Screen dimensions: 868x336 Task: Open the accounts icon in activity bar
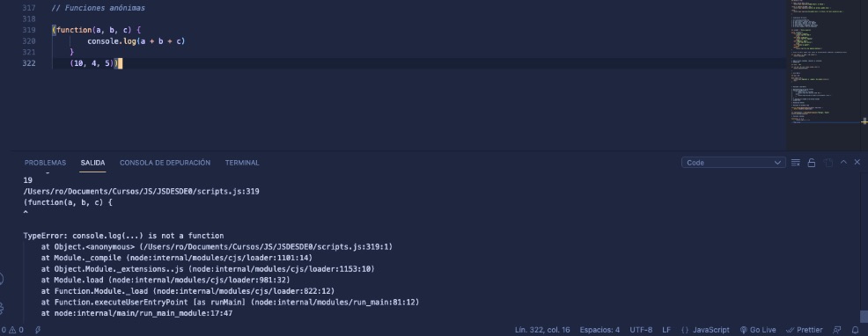pyautogui.click(x=2, y=279)
